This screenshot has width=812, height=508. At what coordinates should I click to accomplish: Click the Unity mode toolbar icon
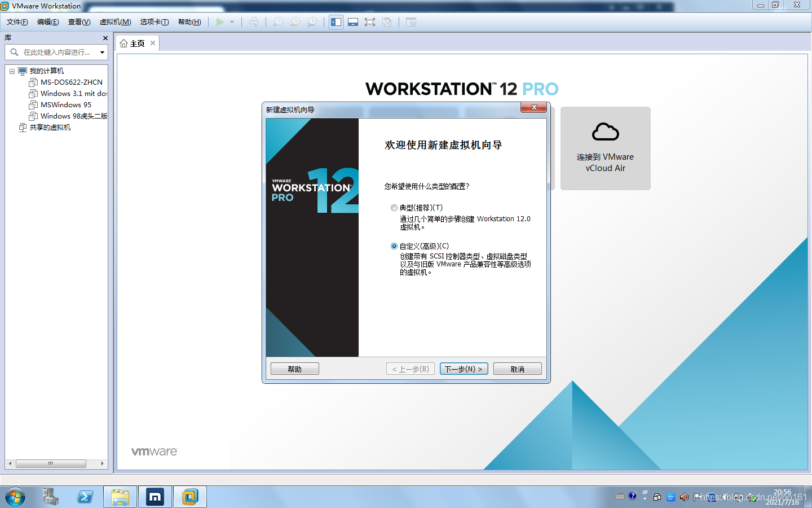tap(387, 22)
